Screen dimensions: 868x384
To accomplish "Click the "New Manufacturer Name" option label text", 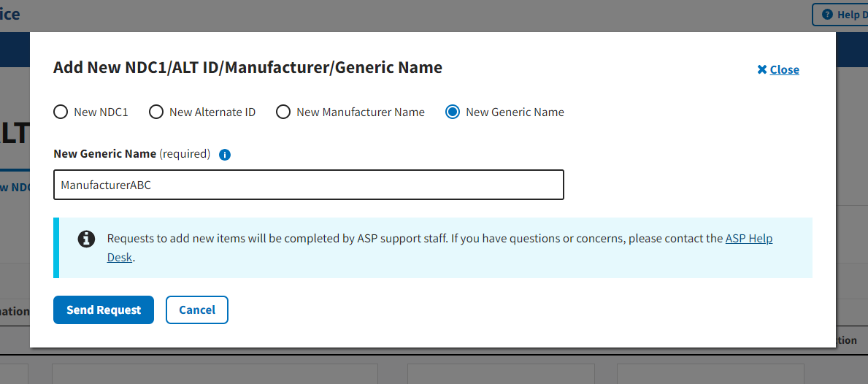I will (x=361, y=112).
